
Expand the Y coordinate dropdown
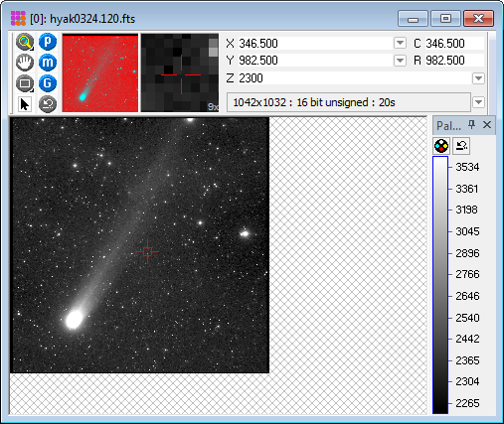coord(400,61)
